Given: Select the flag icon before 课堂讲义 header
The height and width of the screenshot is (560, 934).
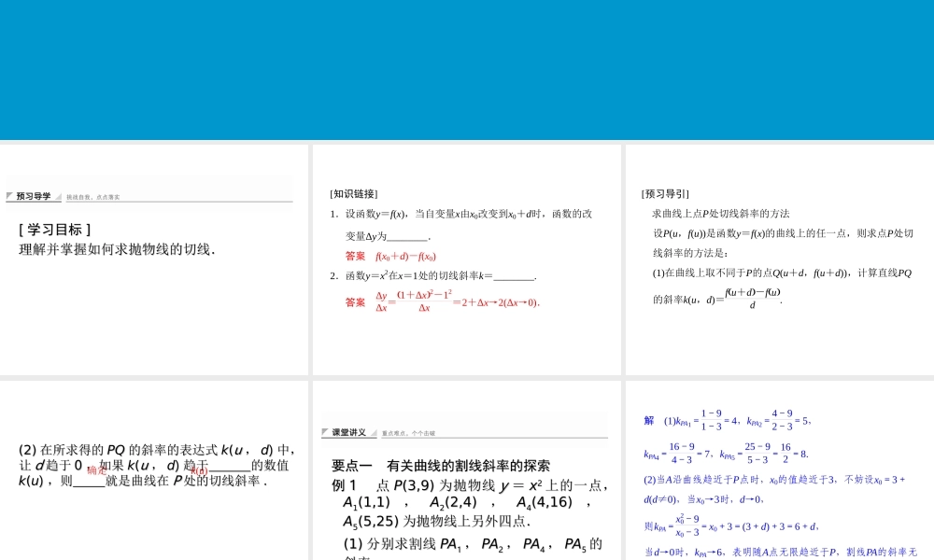Looking at the screenshot, I should pos(323,432).
